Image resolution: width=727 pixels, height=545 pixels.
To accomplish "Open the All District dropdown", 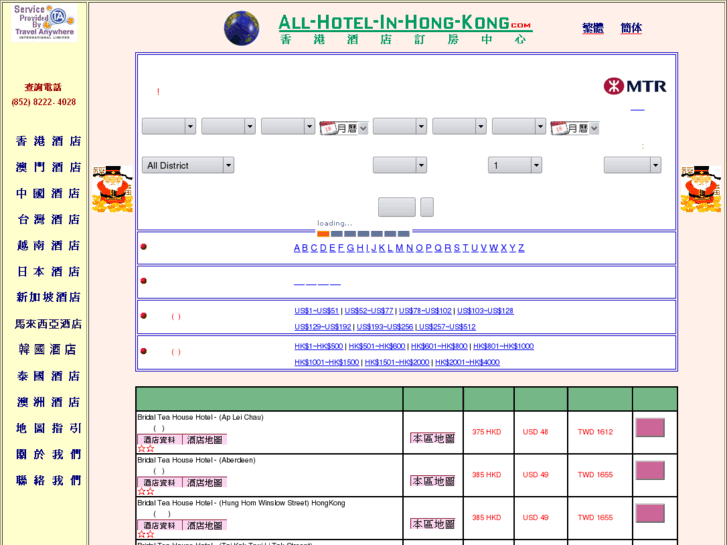I will tap(188, 165).
